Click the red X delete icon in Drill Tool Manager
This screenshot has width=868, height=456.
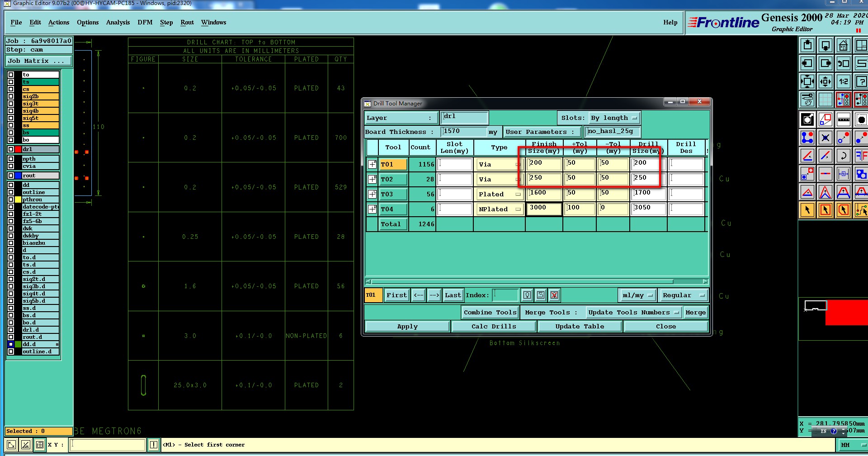click(554, 295)
